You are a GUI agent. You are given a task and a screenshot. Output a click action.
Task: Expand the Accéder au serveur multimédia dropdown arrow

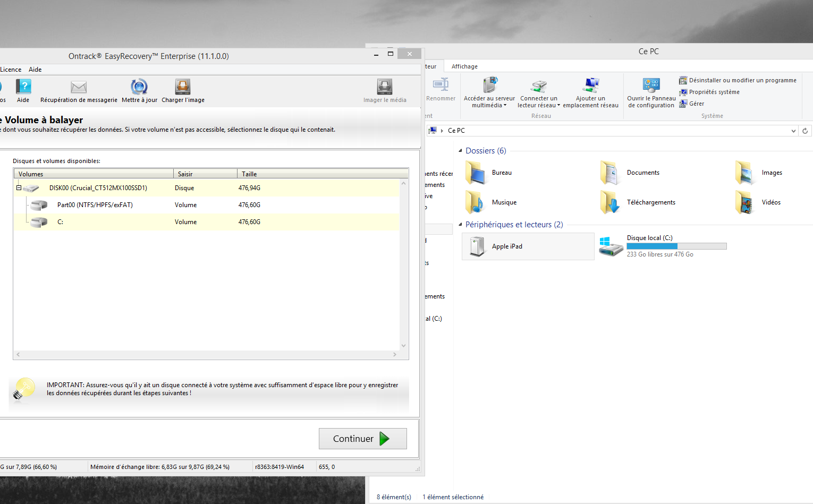[505, 105]
